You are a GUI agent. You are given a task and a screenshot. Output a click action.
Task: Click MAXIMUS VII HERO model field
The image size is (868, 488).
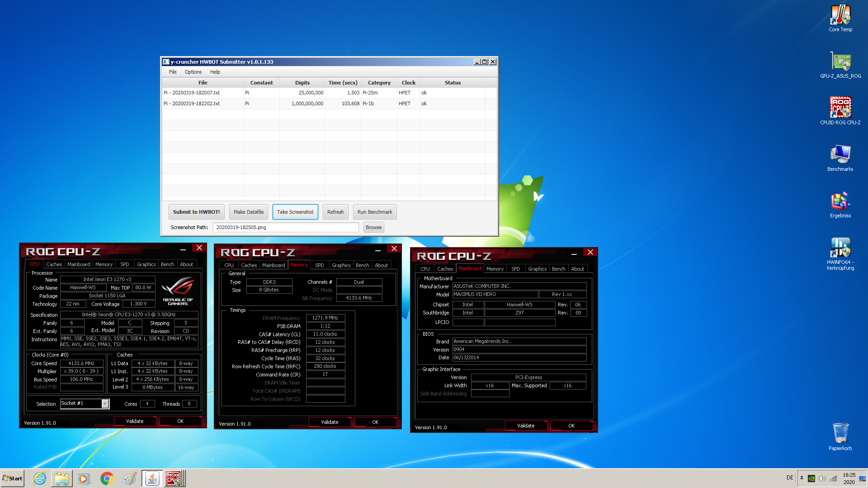[495, 294]
